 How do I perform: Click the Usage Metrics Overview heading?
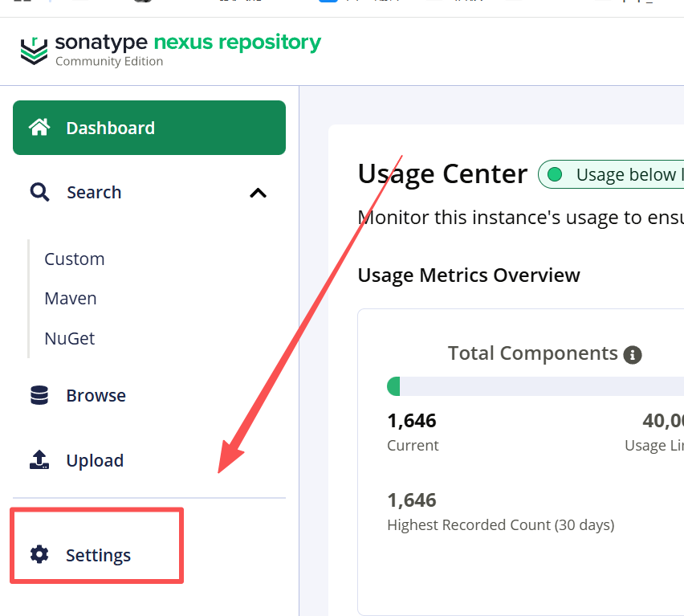pos(469,275)
